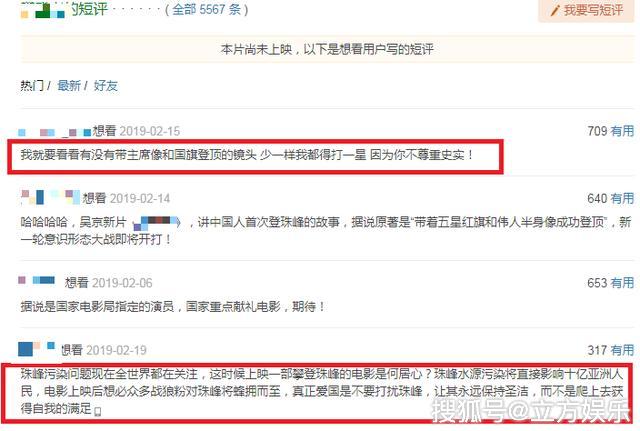Screen dimensions: 640x431
Task: Open username of the 2019-02-19 reviewer
Action: point(37,348)
